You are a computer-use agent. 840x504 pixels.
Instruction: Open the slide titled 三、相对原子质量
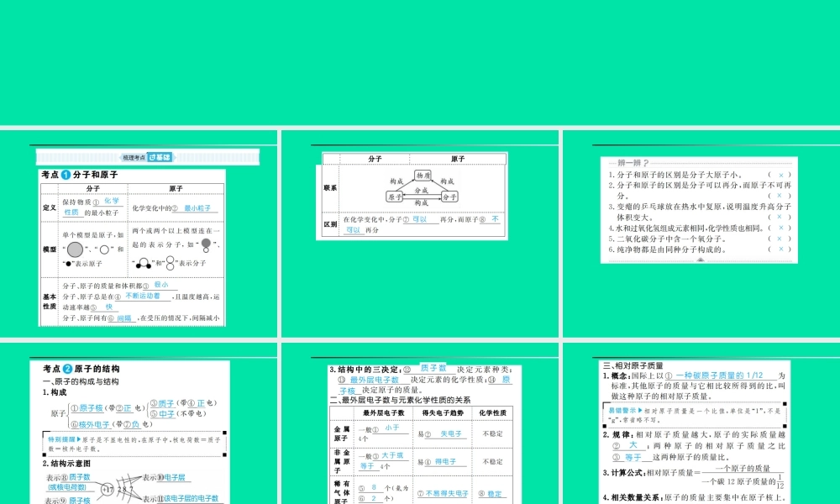[x=701, y=423]
